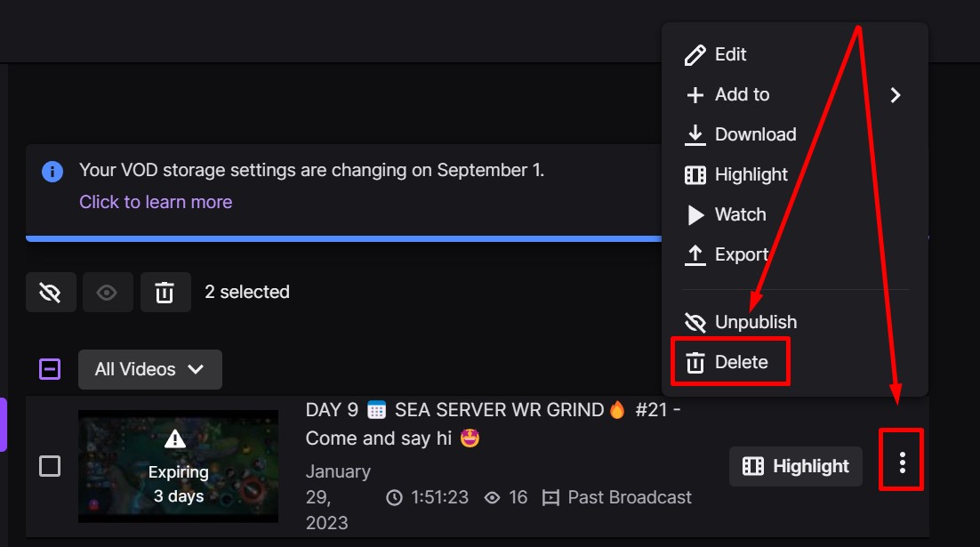The height and width of the screenshot is (547, 980).
Task: Choose Watch from the context menu
Action: click(739, 214)
